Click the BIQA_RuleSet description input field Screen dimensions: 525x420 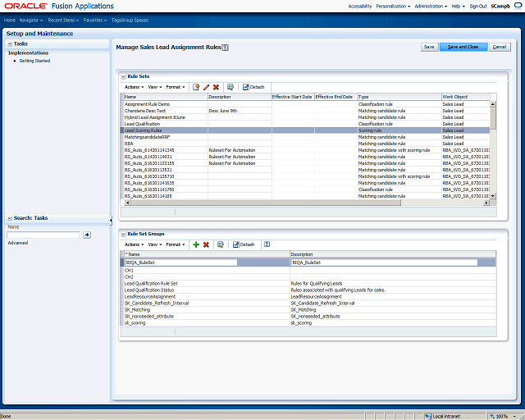[385, 262]
